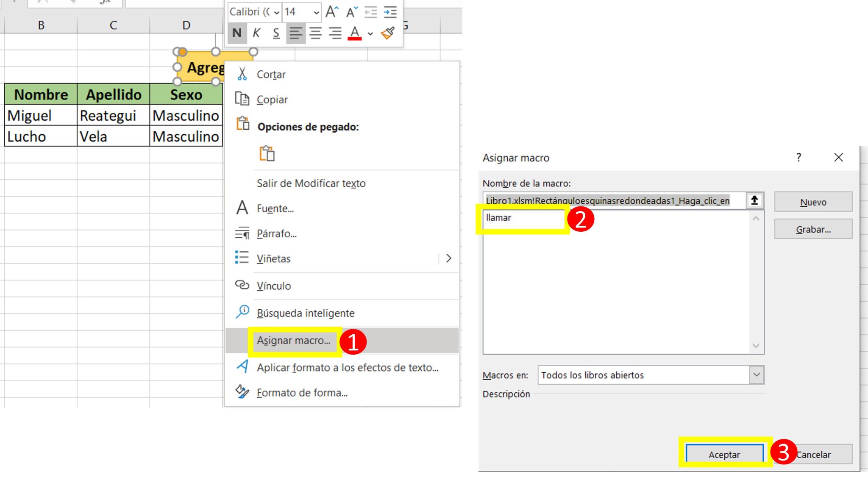Viewport: 868px width, 483px height.
Task: Apply format painter from the mini toolbar
Action: pyautogui.click(x=388, y=33)
